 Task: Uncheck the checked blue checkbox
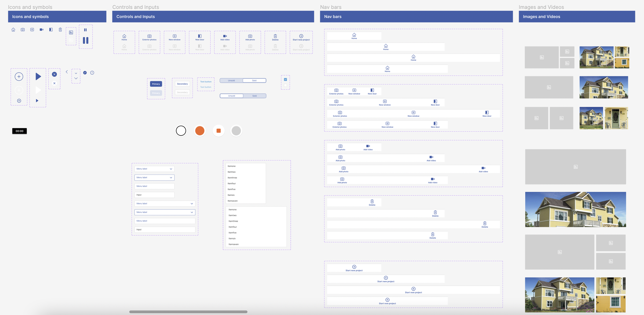coord(285,80)
